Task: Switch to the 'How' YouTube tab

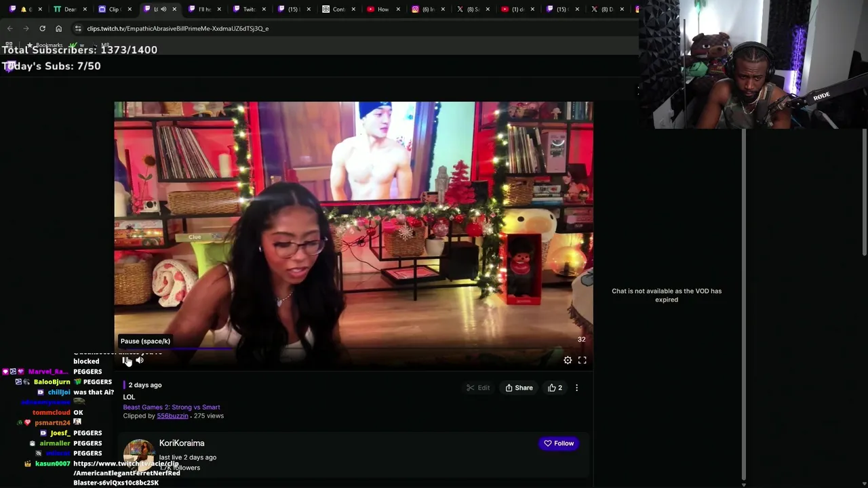Action: click(x=382, y=9)
